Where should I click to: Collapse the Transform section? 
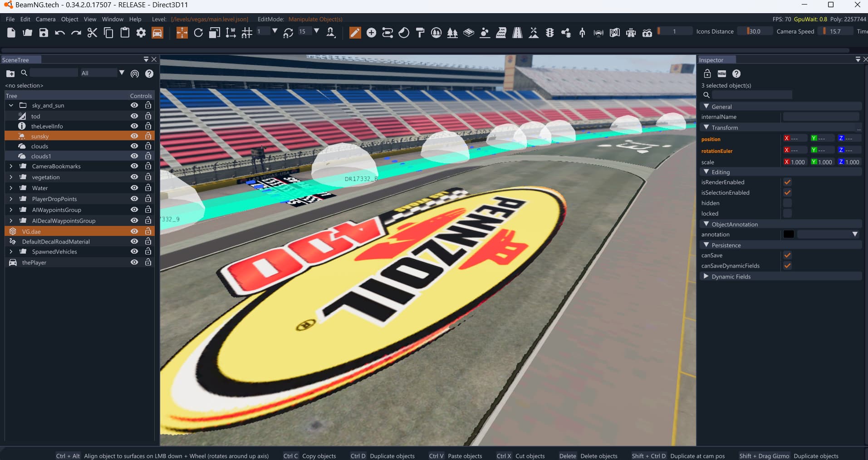[706, 127]
